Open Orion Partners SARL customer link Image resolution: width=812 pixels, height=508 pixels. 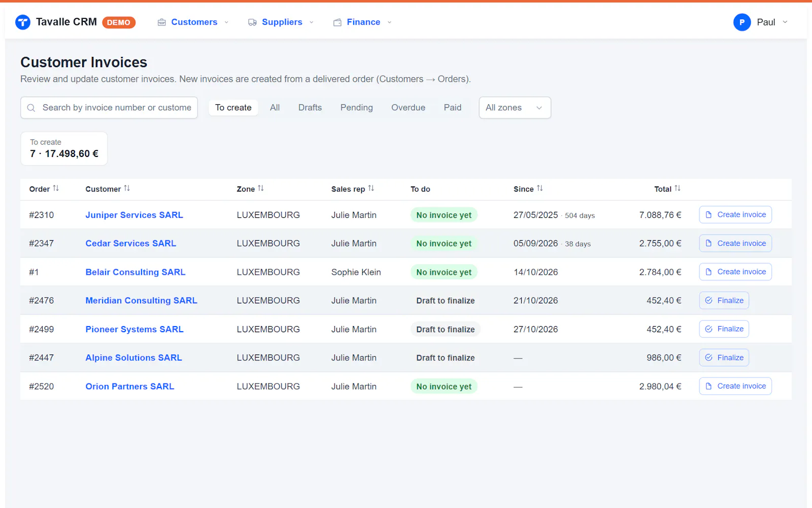point(130,387)
